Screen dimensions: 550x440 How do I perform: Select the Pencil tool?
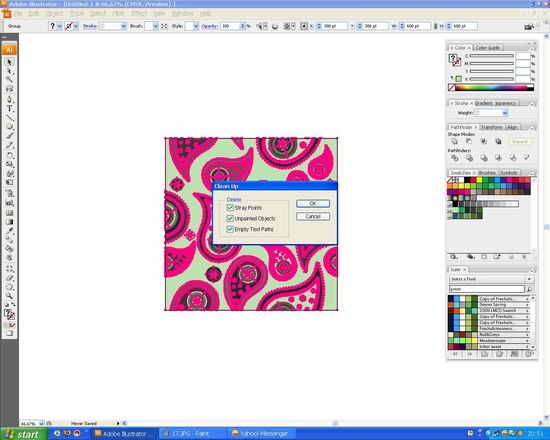[x=9, y=145]
